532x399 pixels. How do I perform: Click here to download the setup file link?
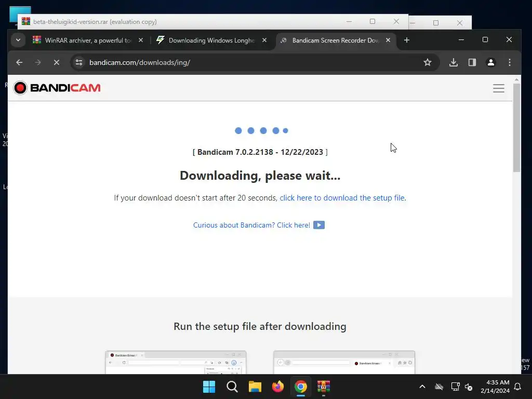pos(342,198)
